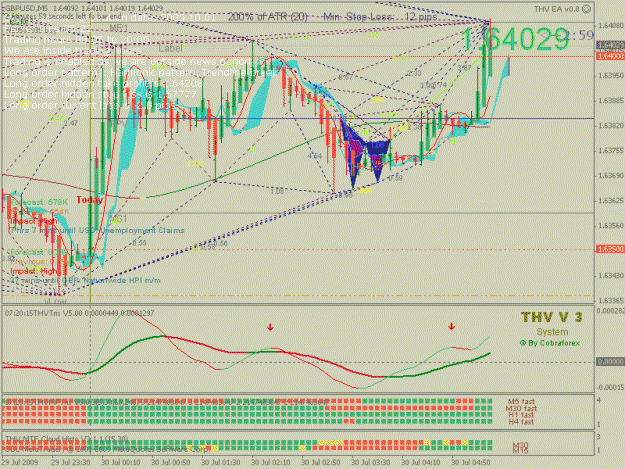
Task: Click the "M30 fast" row label
Action: coord(521,408)
